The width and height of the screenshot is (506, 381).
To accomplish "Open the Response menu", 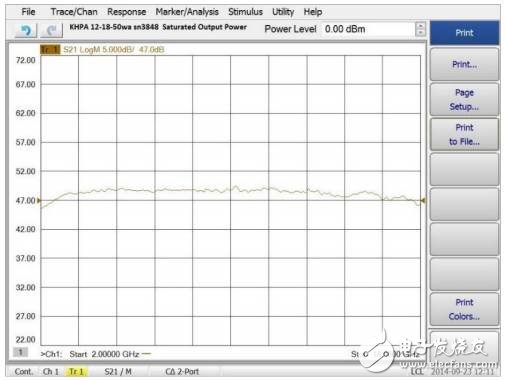I will (127, 12).
